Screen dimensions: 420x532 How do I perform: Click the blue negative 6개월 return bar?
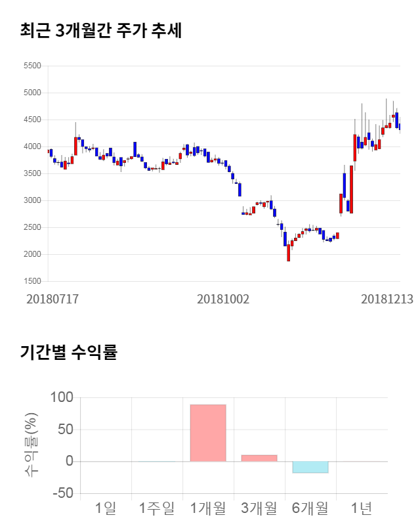click(x=310, y=467)
